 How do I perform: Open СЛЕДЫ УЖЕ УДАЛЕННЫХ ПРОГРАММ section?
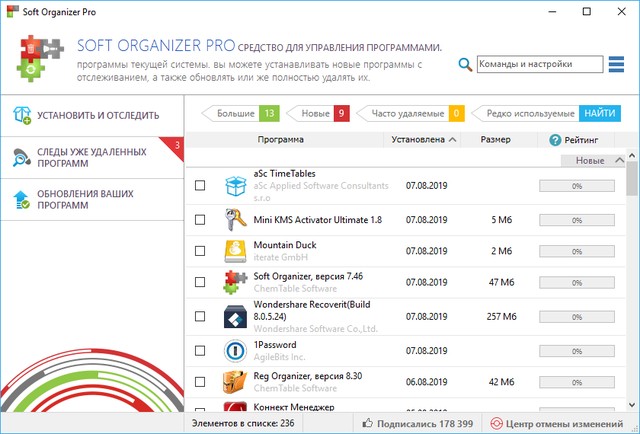pos(92,158)
